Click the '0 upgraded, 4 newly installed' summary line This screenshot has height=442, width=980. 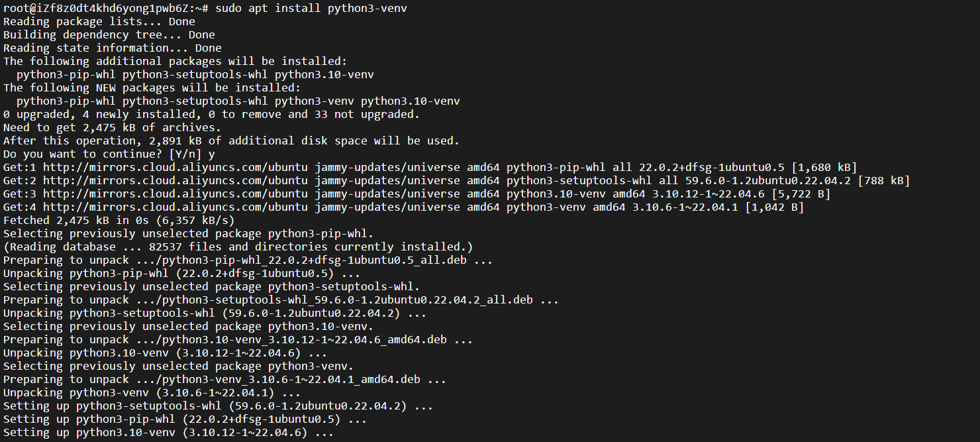(x=212, y=115)
